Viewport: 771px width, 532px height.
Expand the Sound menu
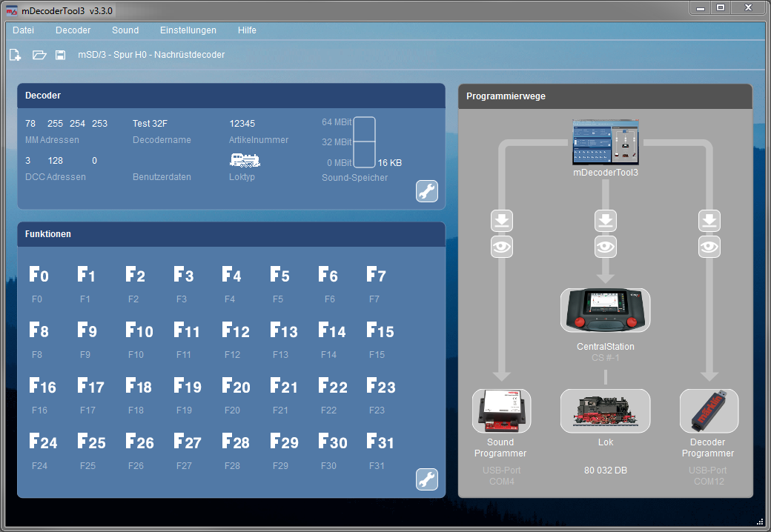125,30
